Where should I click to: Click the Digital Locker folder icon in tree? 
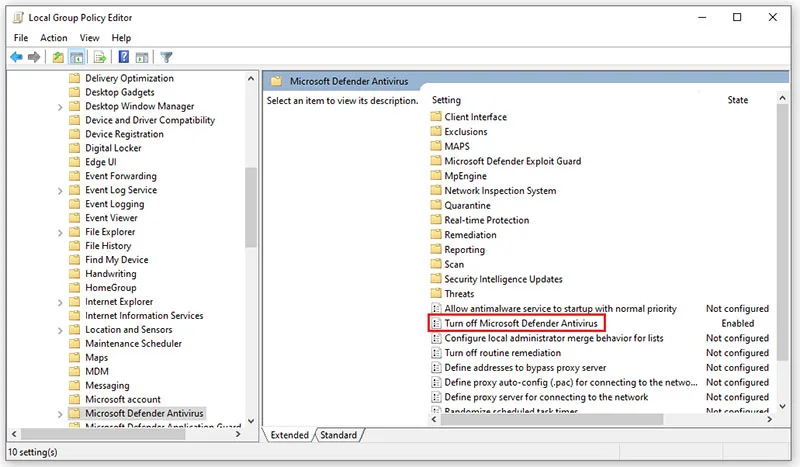(74, 148)
